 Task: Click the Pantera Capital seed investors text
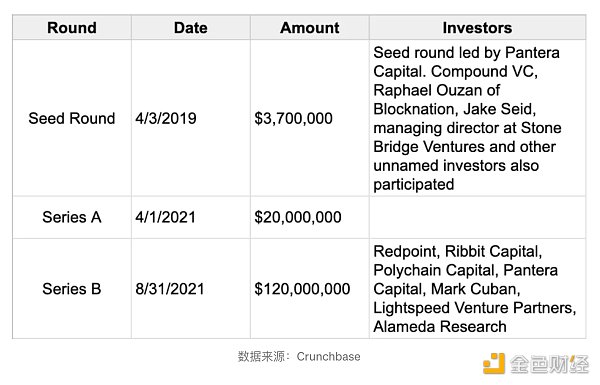468,118
